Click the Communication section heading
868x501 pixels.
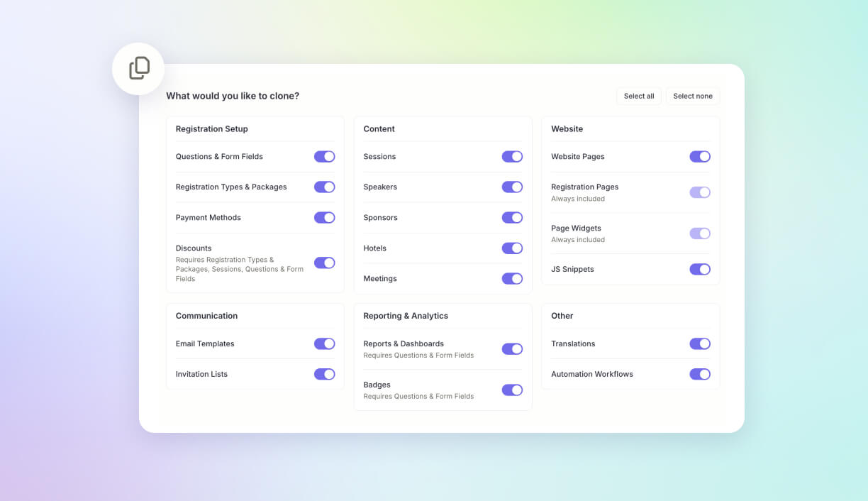tap(207, 316)
